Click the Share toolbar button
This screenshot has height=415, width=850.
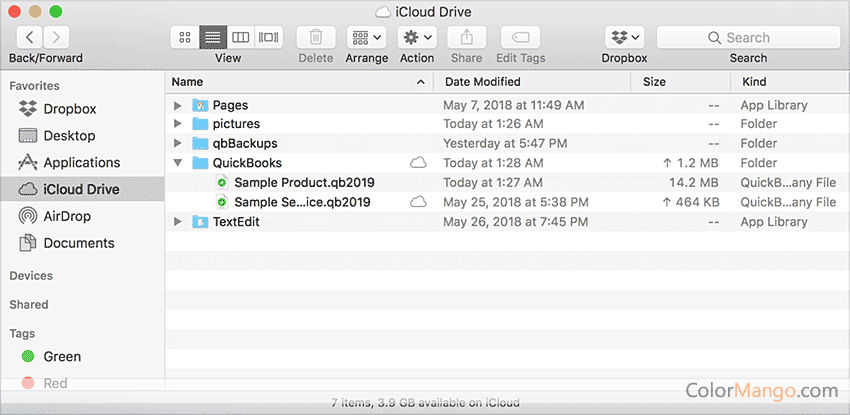click(467, 37)
